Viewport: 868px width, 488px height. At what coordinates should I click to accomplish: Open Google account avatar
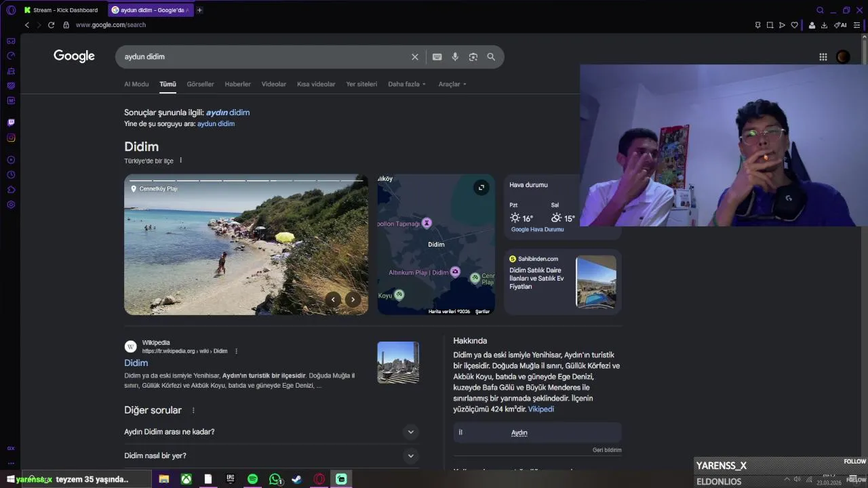point(843,57)
